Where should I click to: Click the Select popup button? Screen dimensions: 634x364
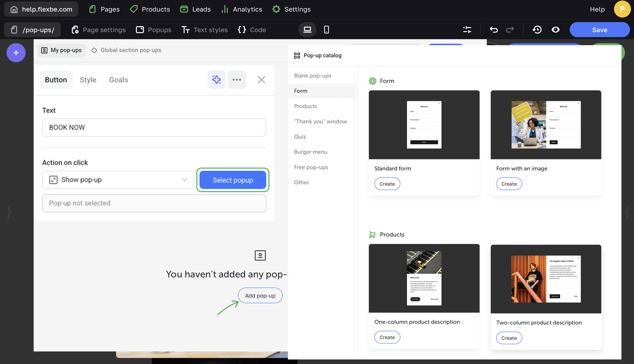(232, 180)
